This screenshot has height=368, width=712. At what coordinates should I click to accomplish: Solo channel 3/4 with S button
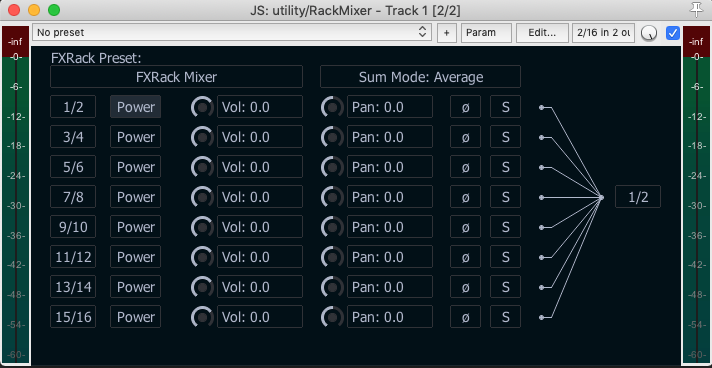(x=505, y=137)
